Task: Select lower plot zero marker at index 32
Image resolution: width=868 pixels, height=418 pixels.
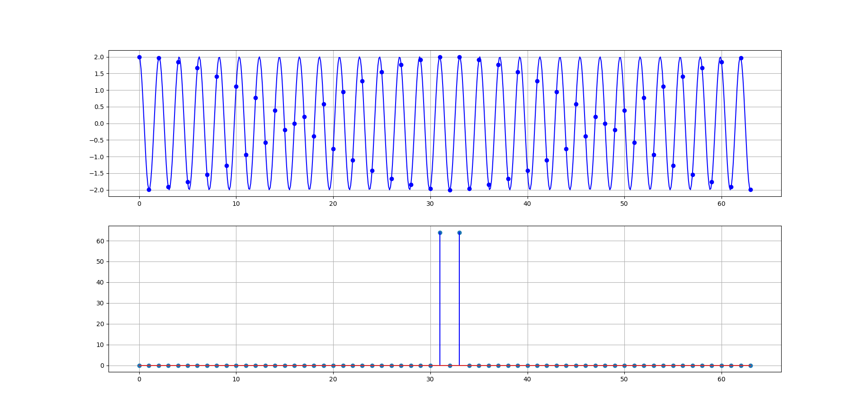Action: (450, 366)
